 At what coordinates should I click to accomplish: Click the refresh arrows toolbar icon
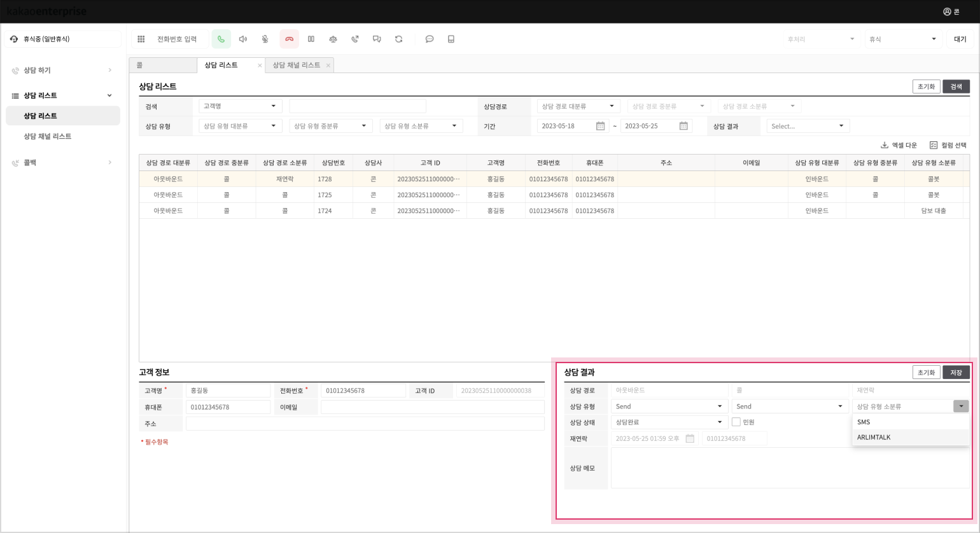[x=399, y=39]
